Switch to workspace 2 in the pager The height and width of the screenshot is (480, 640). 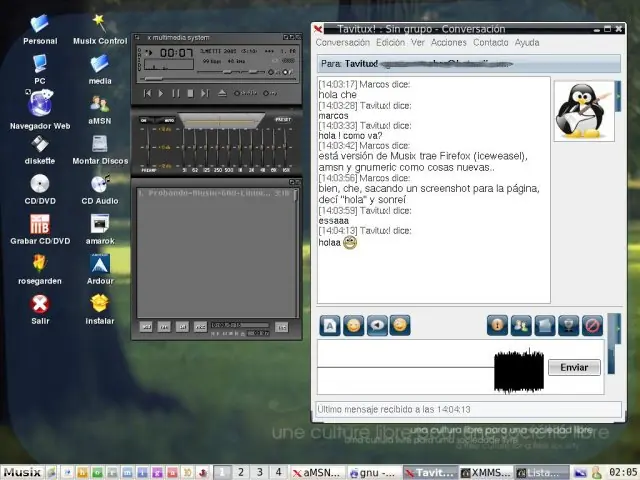click(241, 473)
